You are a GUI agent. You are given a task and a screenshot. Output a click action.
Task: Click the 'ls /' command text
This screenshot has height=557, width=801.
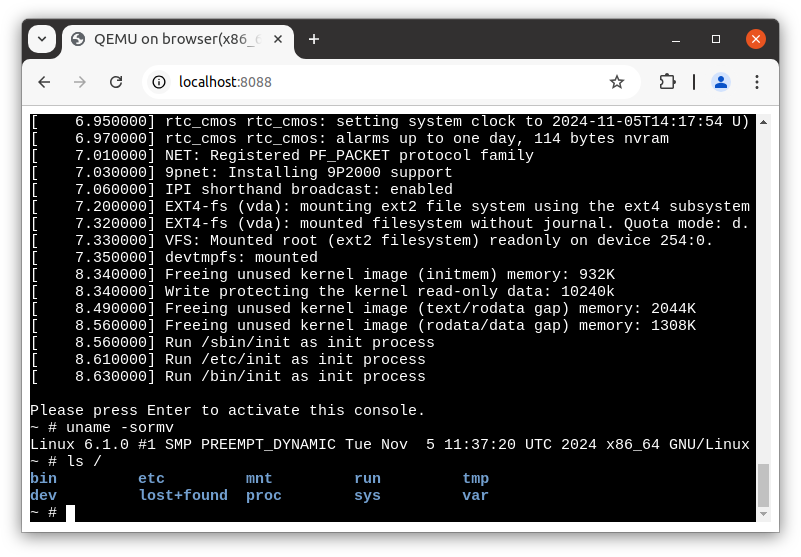(x=84, y=461)
